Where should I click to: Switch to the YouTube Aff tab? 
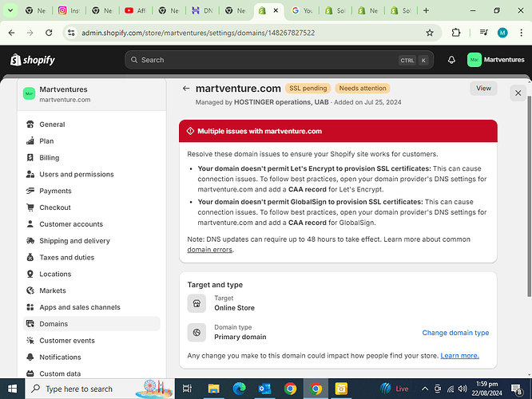point(135,10)
